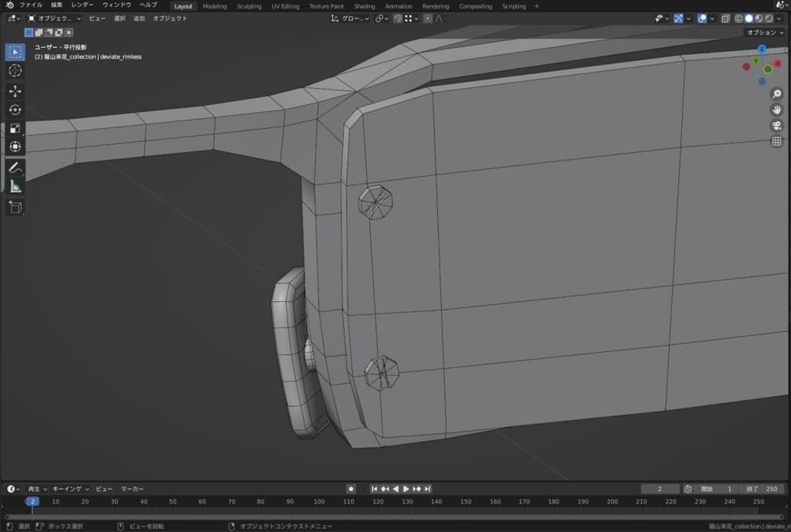Switch to the Sculpting workspace tab
This screenshot has width=791, height=532.
click(x=249, y=6)
